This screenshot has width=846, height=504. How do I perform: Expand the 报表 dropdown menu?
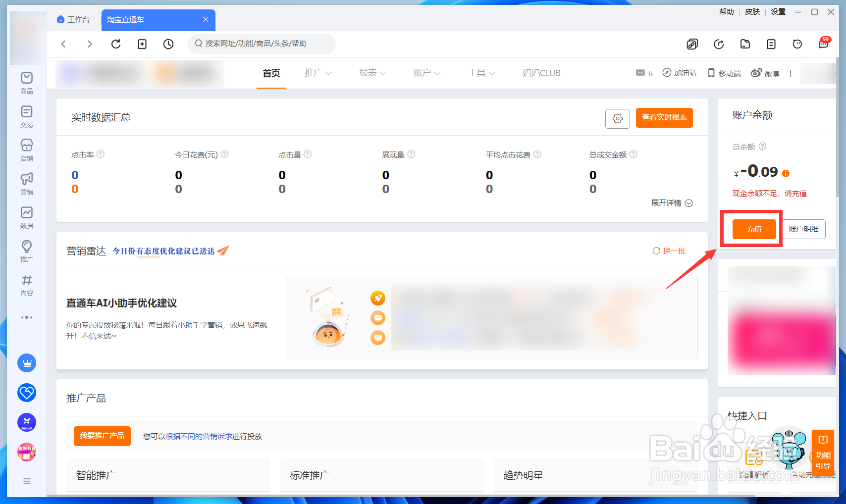click(372, 73)
